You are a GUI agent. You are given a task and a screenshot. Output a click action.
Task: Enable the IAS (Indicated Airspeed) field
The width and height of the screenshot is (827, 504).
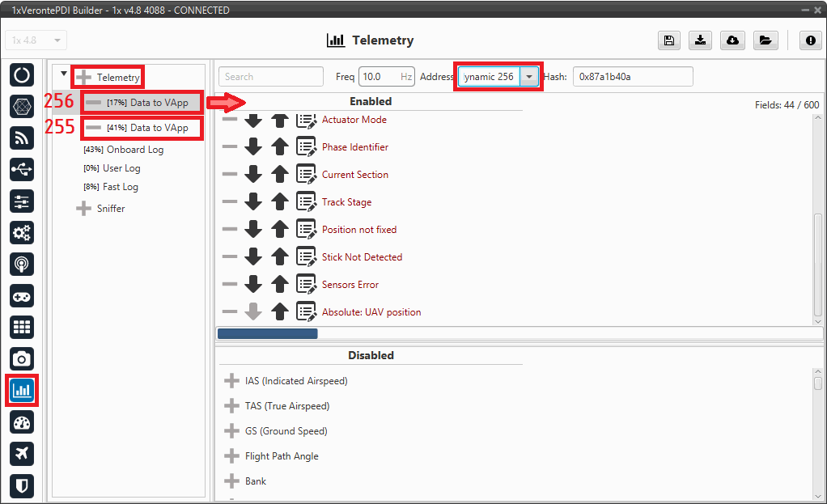click(x=231, y=381)
